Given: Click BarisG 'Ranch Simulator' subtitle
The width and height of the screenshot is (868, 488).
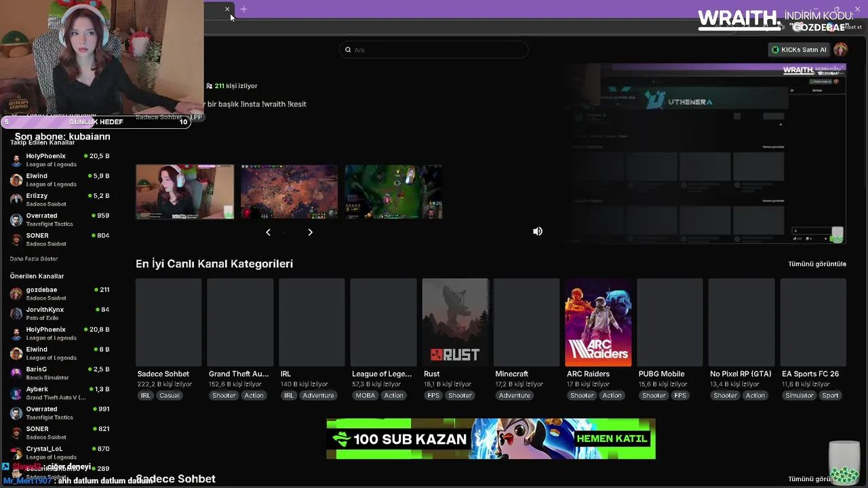Looking at the screenshot, I should 47,378.
